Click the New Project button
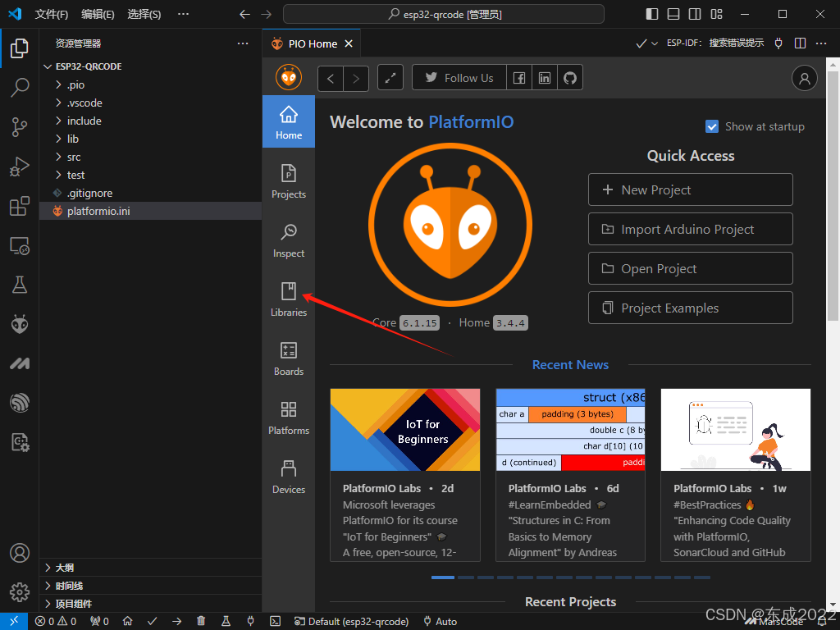Image resolution: width=840 pixels, height=630 pixels. pyautogui.click(x=691, y=189)
